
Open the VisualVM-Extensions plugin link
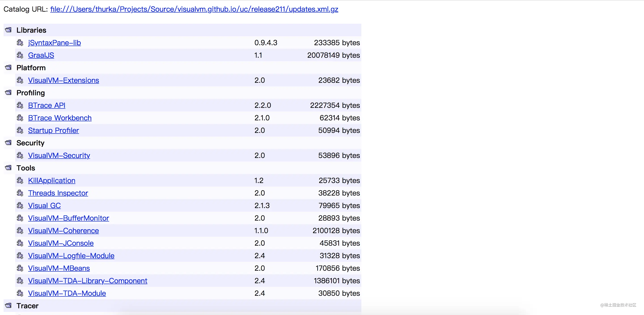(64, 80)
